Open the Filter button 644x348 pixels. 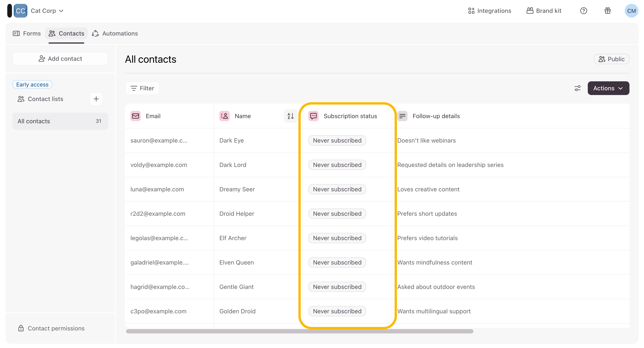pyautogui.click(x=142, y=88)
